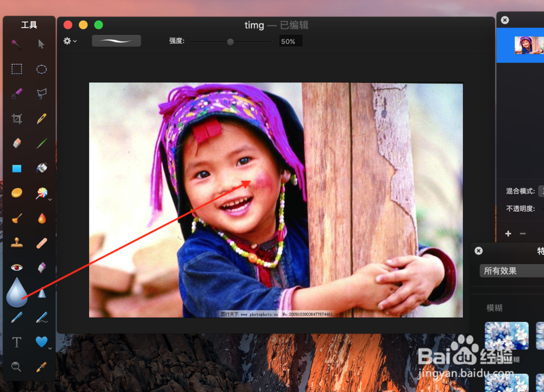Select the Eraser tool
This screenshot has height=392, width=544.
[x=17, y=143]
